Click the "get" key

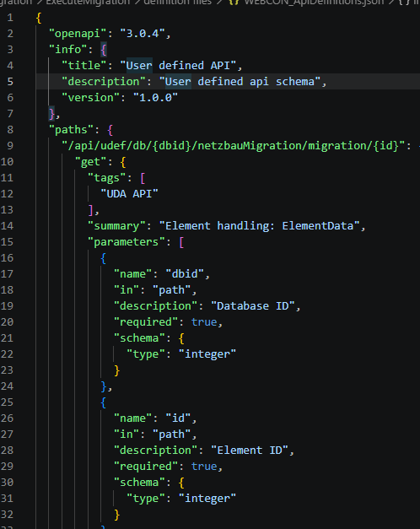coord(91,162)
